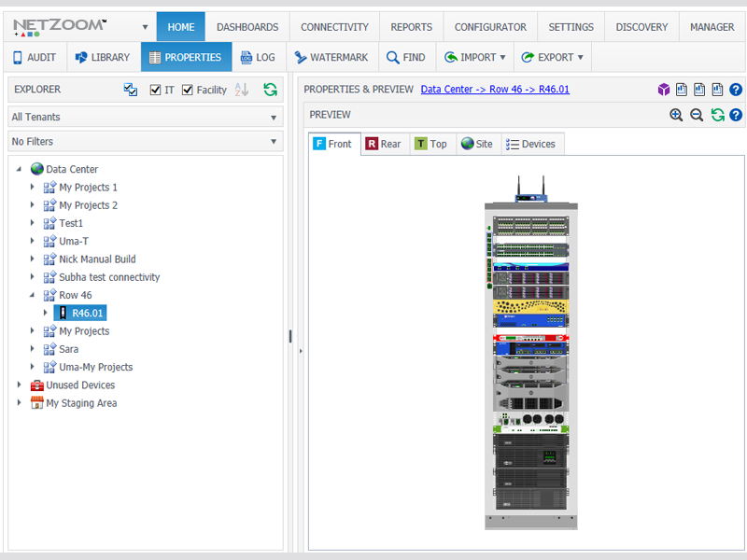Click the My Staging Area store icon

[36, 403]
